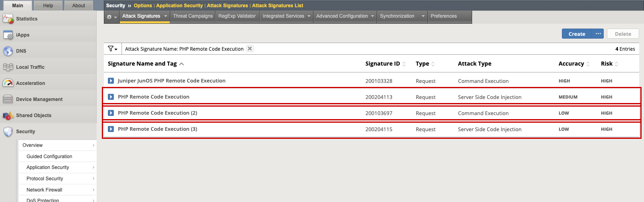Open the DoS Protection submenu
The height and width of the screenshot is (202, 644).
[x=58, y=200]
